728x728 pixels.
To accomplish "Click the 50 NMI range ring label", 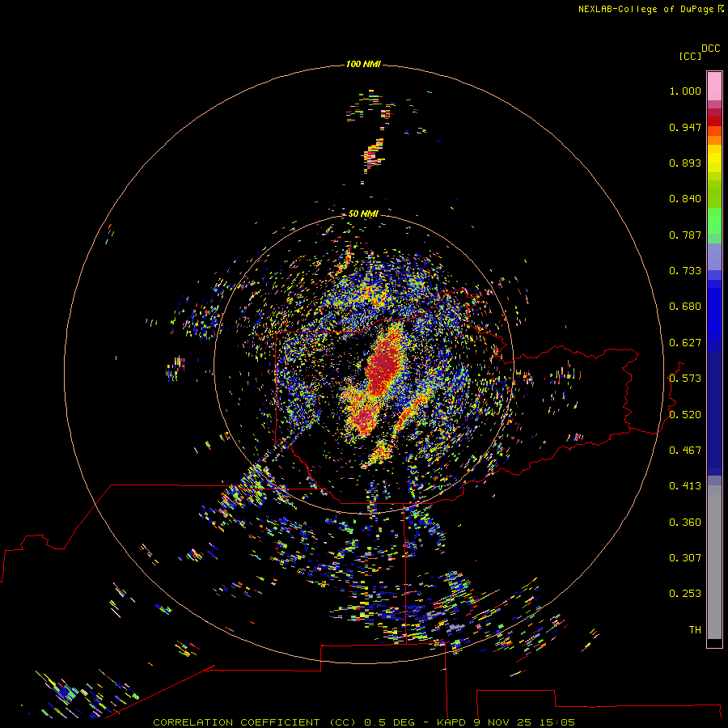I will 363,214.
